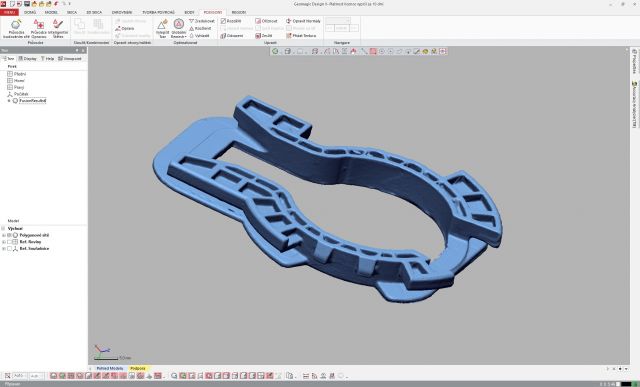Click the Opravit Normály tool
Image resolution: width=640 pixels, height=387 pixels.
pyautogui.click(x=303, y=21)
